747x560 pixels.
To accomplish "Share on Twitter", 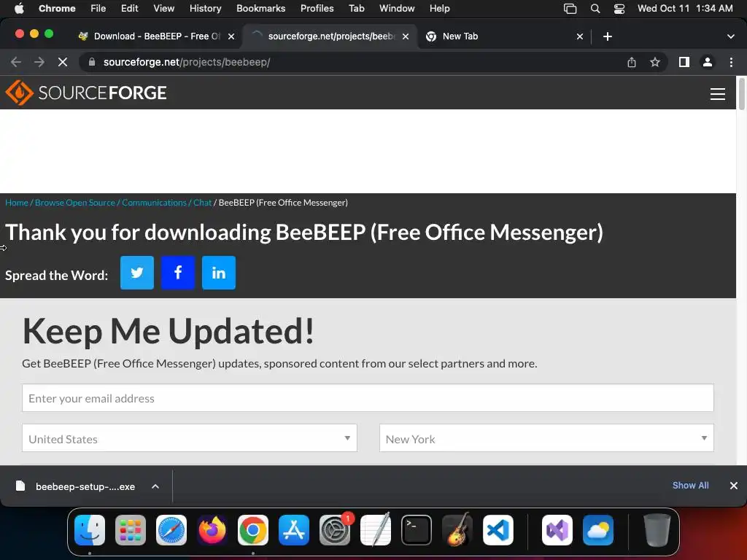I will (x=137, y=273).
